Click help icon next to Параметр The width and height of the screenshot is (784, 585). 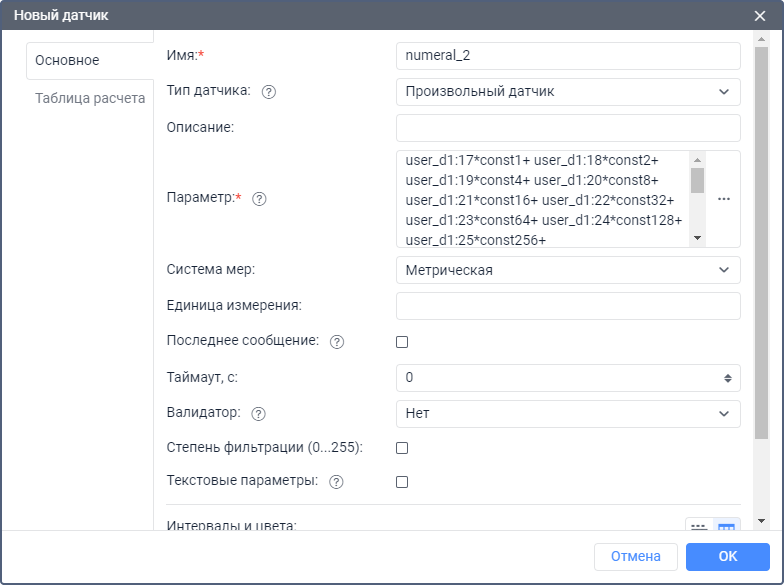click(x=259, y=199)
